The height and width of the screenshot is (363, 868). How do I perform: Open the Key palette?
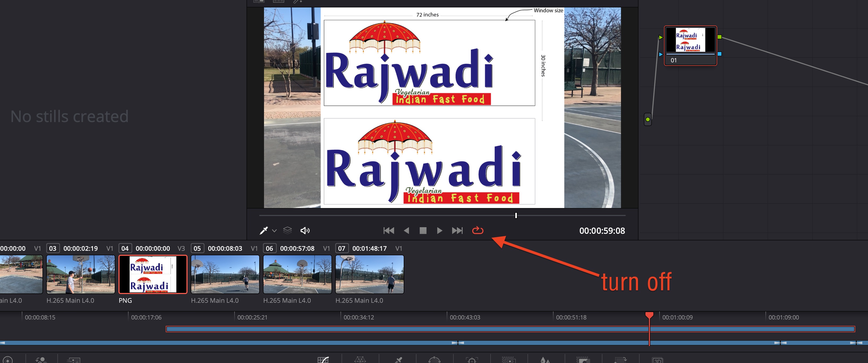pos(583,360)
